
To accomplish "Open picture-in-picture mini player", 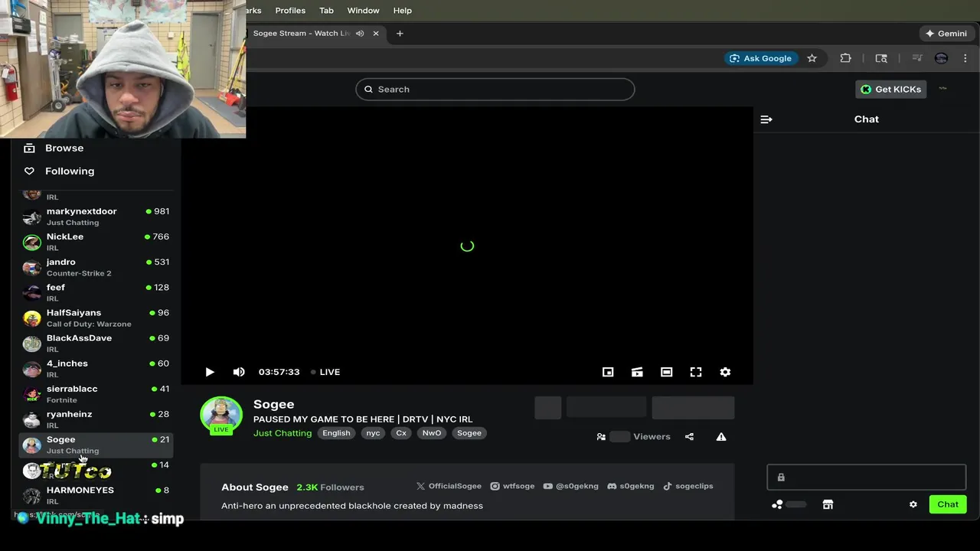I will [608, 372].
